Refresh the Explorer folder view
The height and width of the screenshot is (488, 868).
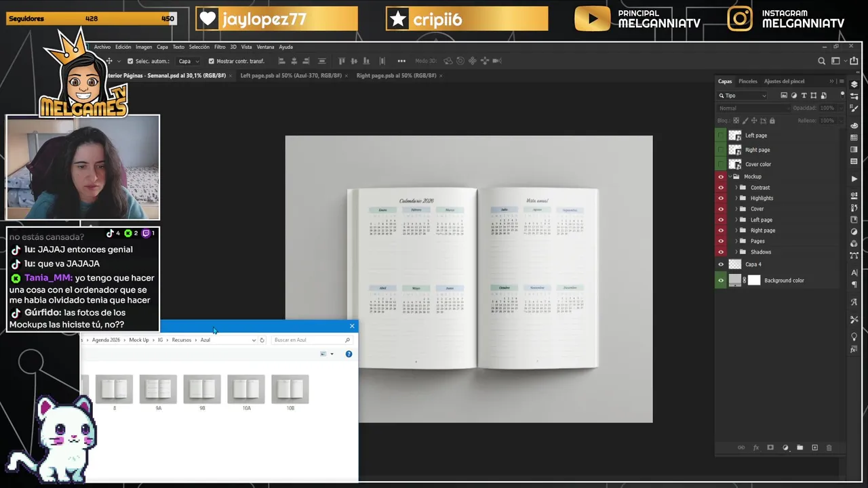(x=262, y=340)
